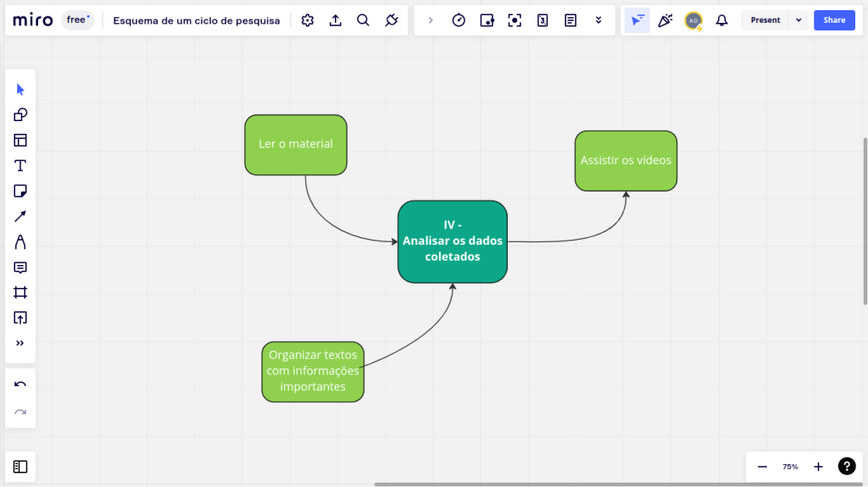
Task: Select the Comment tool
Action: pyautogui.click(x=20, y=268)
